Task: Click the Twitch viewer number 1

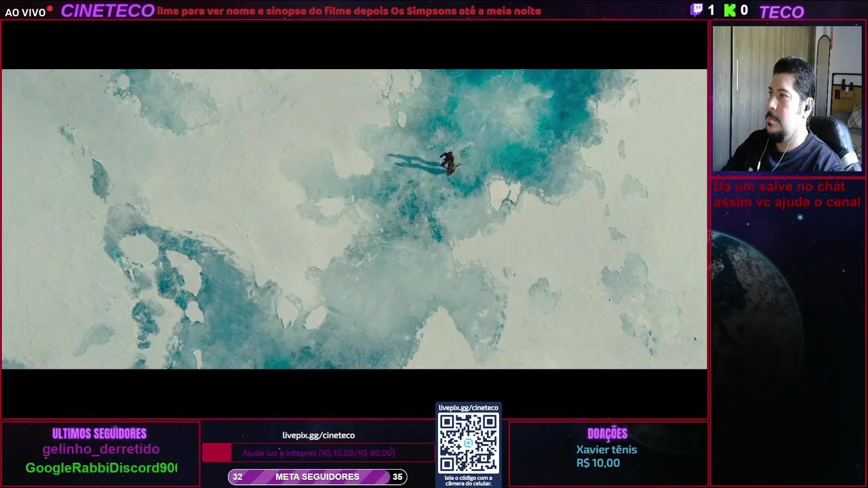Action: [x=711, y=10]
